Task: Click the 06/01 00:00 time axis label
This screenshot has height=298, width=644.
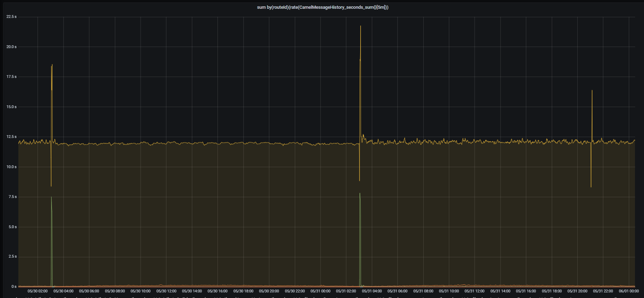Action: coord(629,291)
